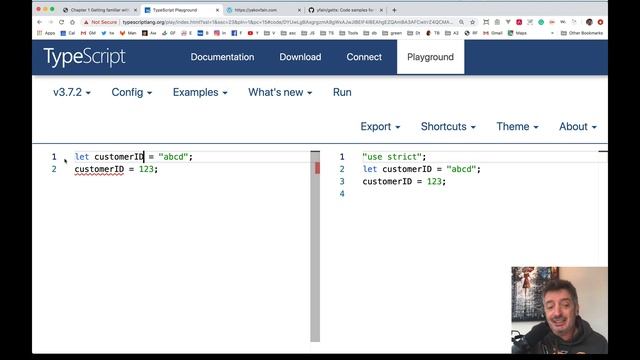The height and width of the screenshot is (360, 640).
Task: Open the Export dropdown
Action: [x=380, y=127]
